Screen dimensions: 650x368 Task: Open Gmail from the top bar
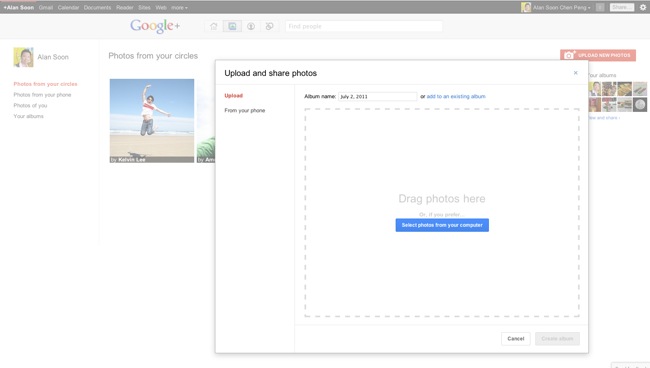point(46,7)
